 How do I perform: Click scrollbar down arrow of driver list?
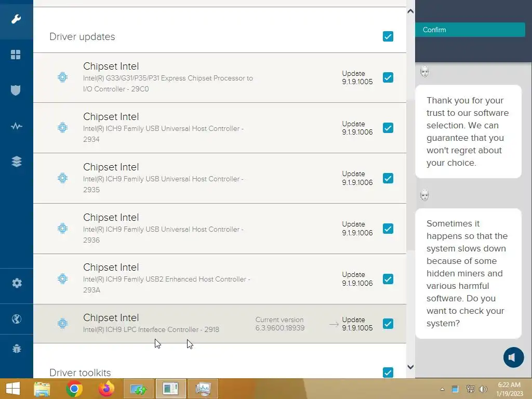pyautogui.click(x=410, y=367)
